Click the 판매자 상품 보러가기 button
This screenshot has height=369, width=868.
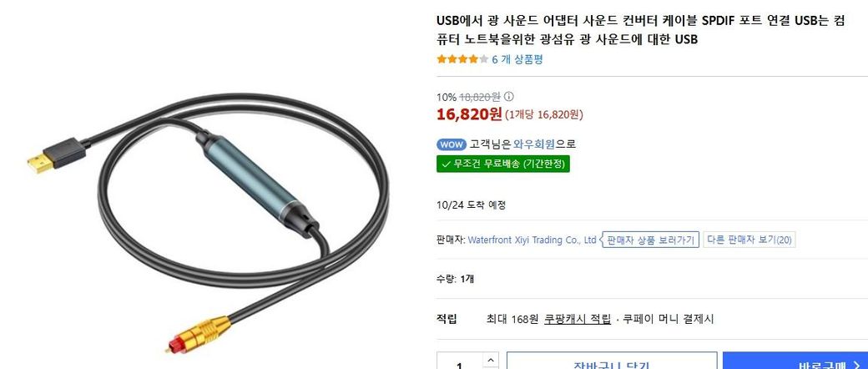point(650,240)
